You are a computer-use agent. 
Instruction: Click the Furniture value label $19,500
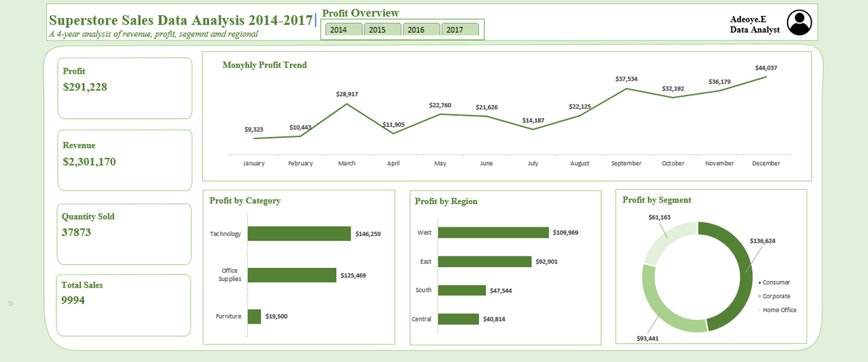(x=277, y=316)
